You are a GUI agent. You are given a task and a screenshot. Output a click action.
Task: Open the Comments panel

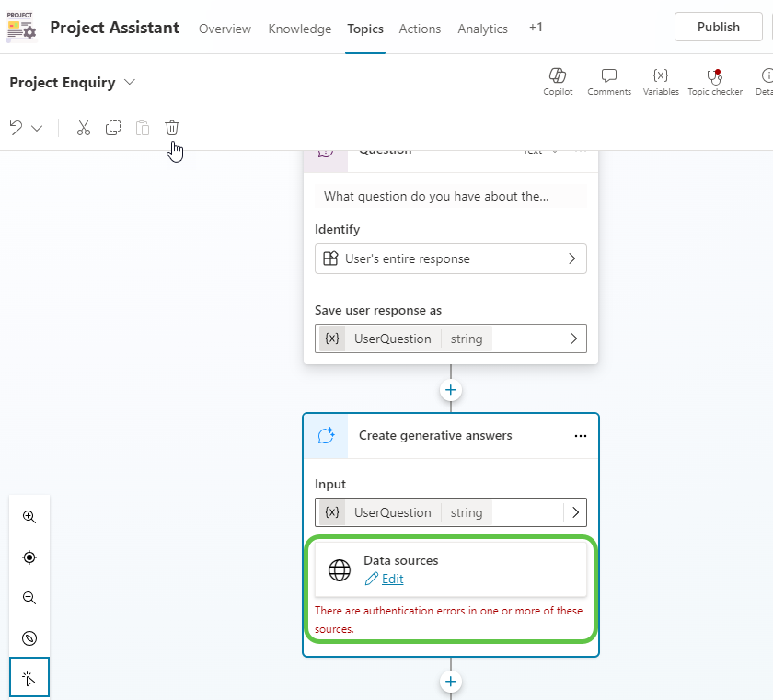[x=609, y=81]
